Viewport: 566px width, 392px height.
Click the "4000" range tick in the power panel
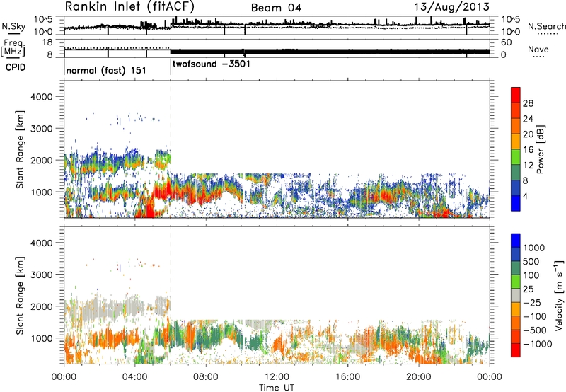(x=42, y=97)
